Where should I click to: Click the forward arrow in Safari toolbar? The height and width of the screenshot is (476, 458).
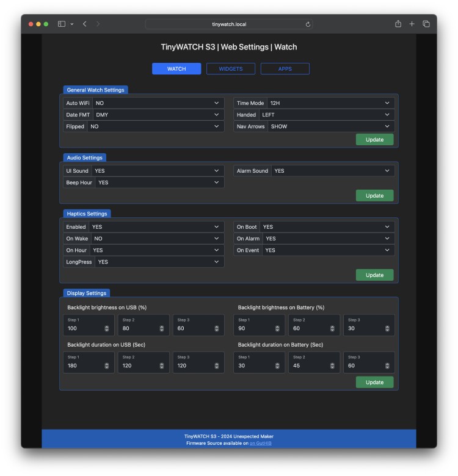click(x=98, y=24)
